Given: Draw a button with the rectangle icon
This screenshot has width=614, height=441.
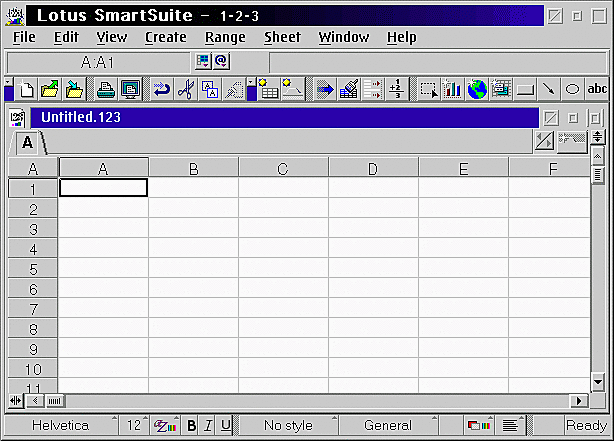Looking at the screenshot, I should click(525, 89).
